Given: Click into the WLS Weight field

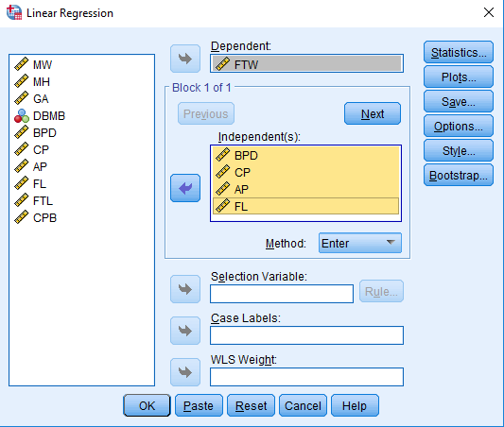Looking at the screenshot, I should 306,377.
